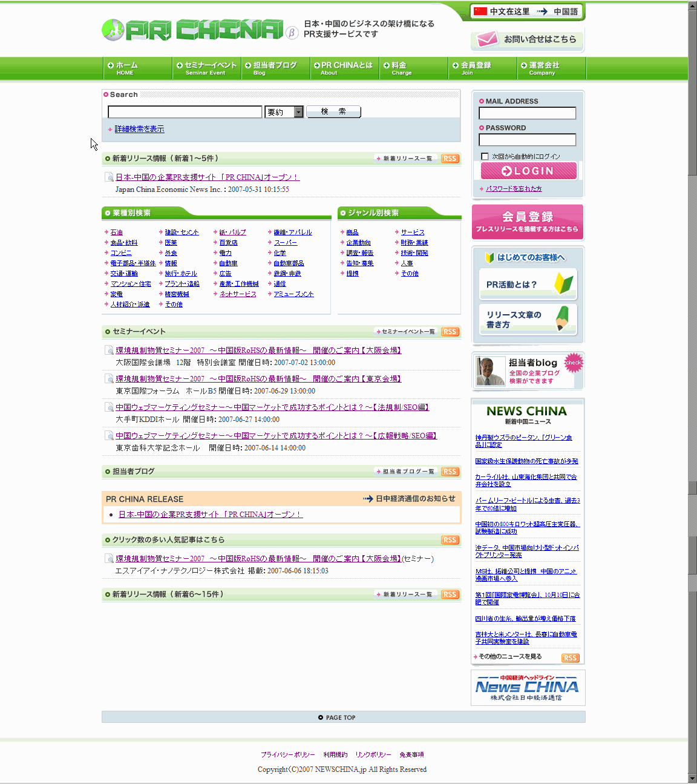Click the vertical scrollbar down arrow
The height and width of the screenshot is (784, 697).
pos(692,779)
